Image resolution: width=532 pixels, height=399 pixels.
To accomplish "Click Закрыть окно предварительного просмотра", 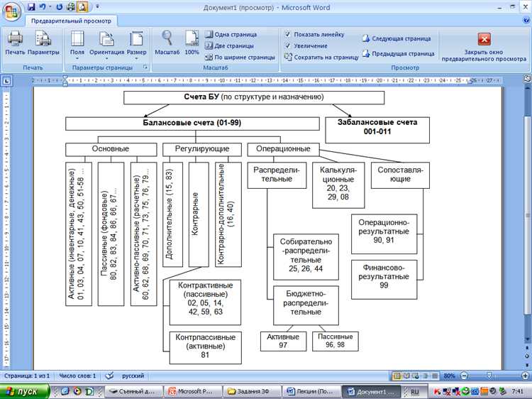I will tap(484, 44).
